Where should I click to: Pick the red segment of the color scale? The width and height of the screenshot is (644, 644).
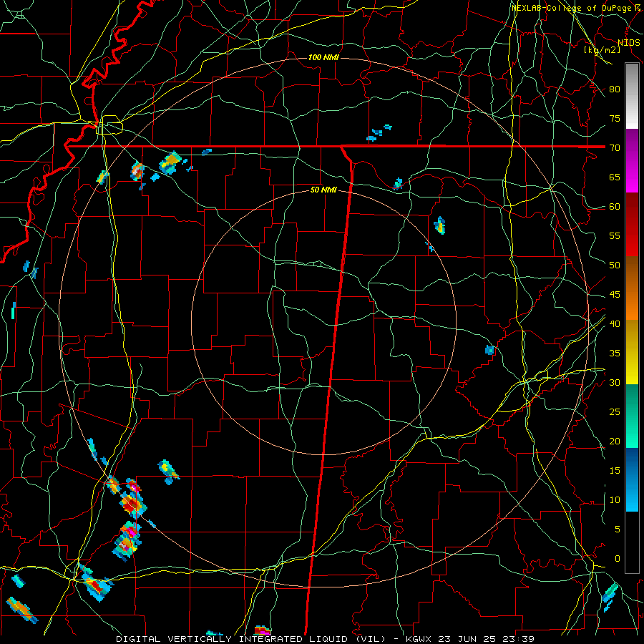pyautogui.click(x=632, y=225)
